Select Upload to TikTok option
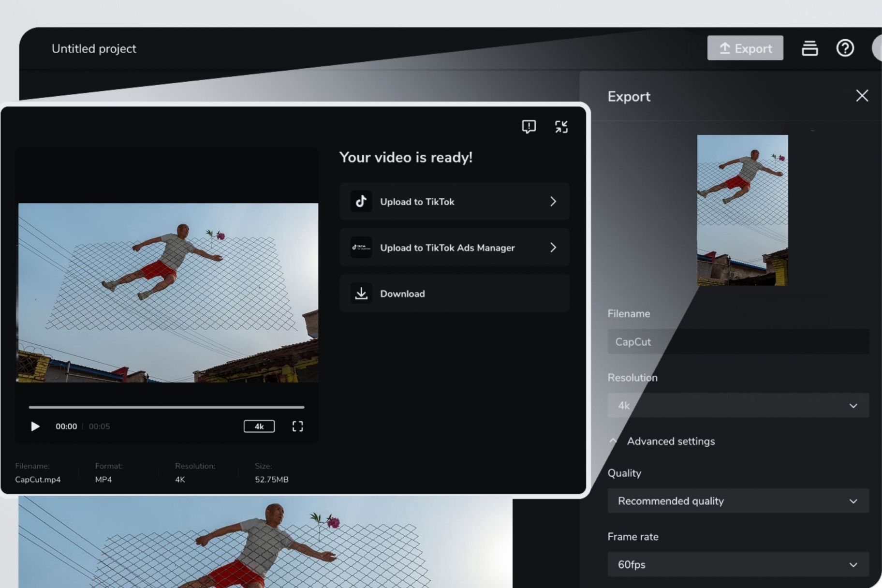The width and height of the screenshot is (882, 588). point(454,202)
